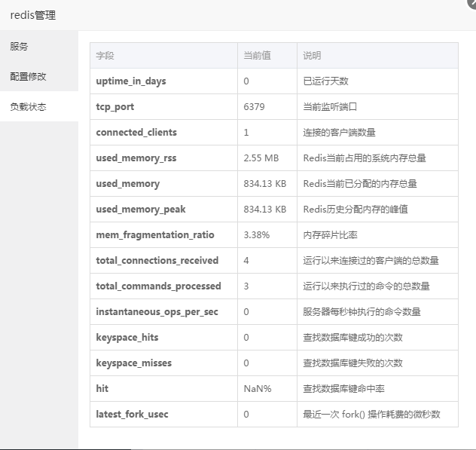
Task: Click the 查找数据库键失败的次数 description
Action: tap(352, 363)
